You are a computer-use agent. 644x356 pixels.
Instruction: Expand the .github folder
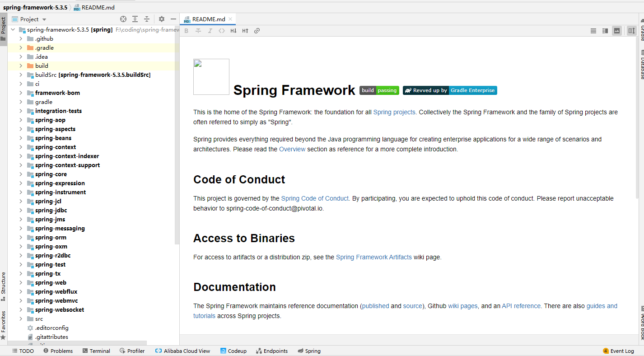pyautogui.click(x=21, y=39)
